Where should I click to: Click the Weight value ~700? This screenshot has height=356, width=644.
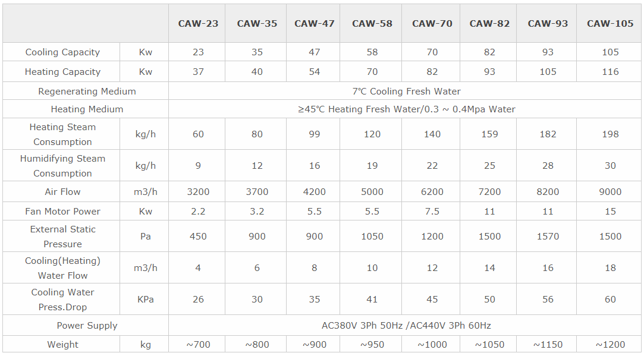point(198,345)
